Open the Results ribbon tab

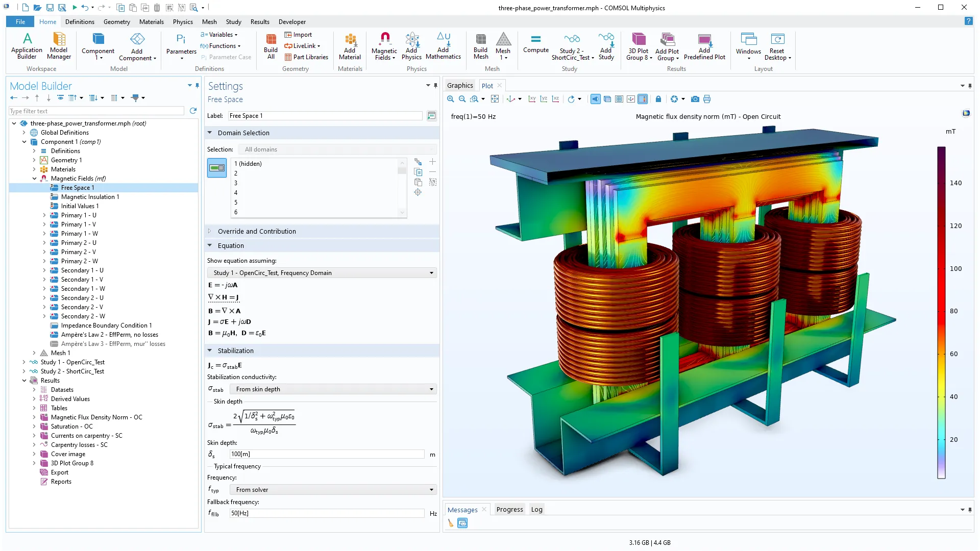259,22
